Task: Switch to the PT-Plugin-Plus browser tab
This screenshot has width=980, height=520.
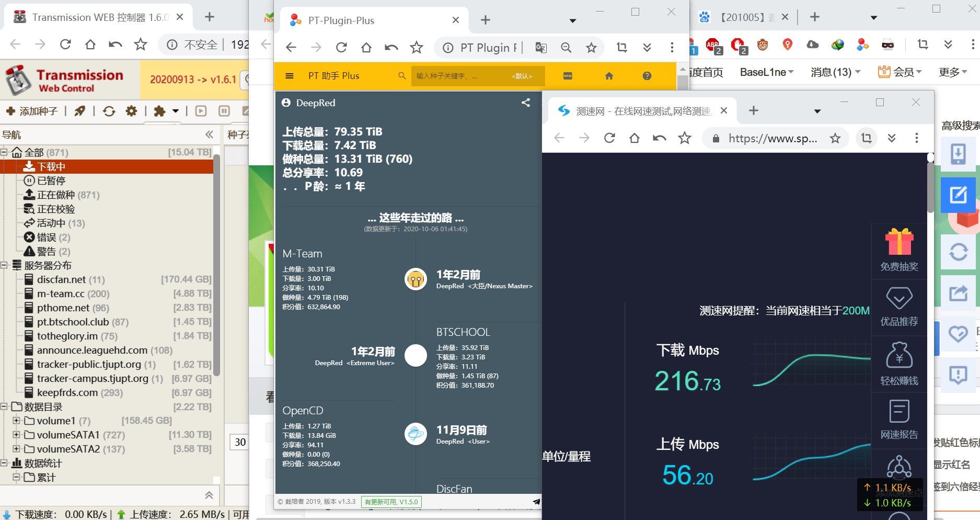Action: click(x=373, y=20)
